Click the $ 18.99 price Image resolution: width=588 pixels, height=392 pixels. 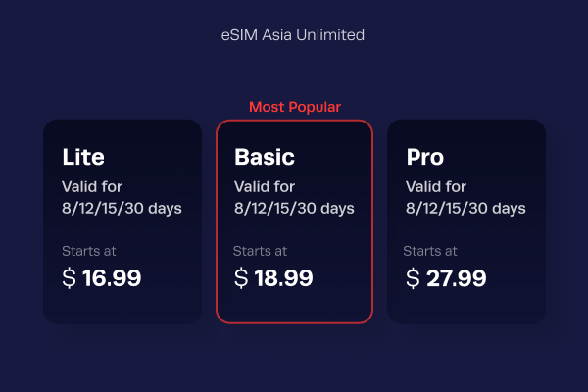point(273,278)
